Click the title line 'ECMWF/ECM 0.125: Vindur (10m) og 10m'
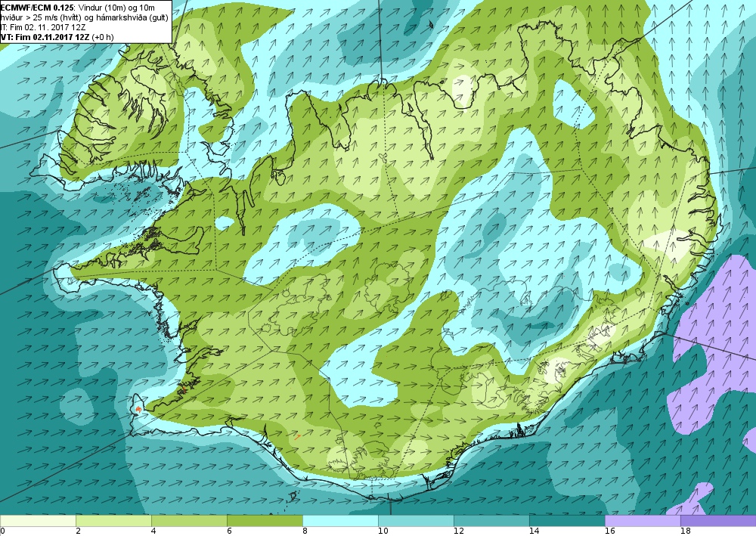The width and height of the screenshot is (756, 536). 78,8
